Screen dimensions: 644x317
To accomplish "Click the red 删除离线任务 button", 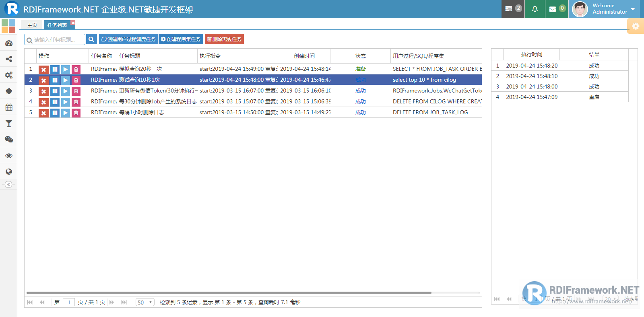I will coord(224,39).
